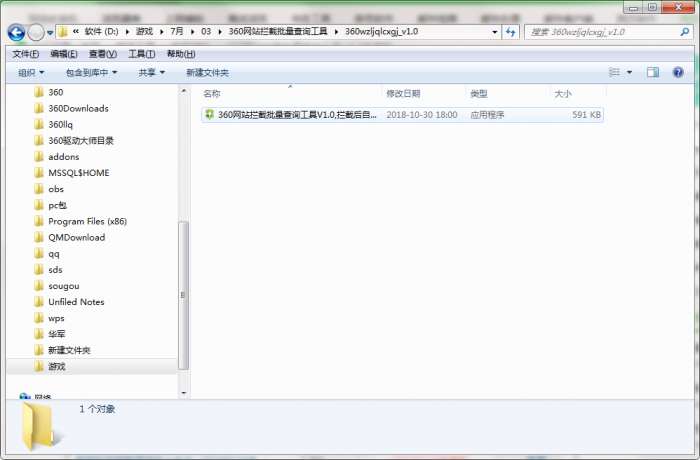Click the navigation pane scrollbar thumb
Screen dimensions: 700x460
coord(183,295)
